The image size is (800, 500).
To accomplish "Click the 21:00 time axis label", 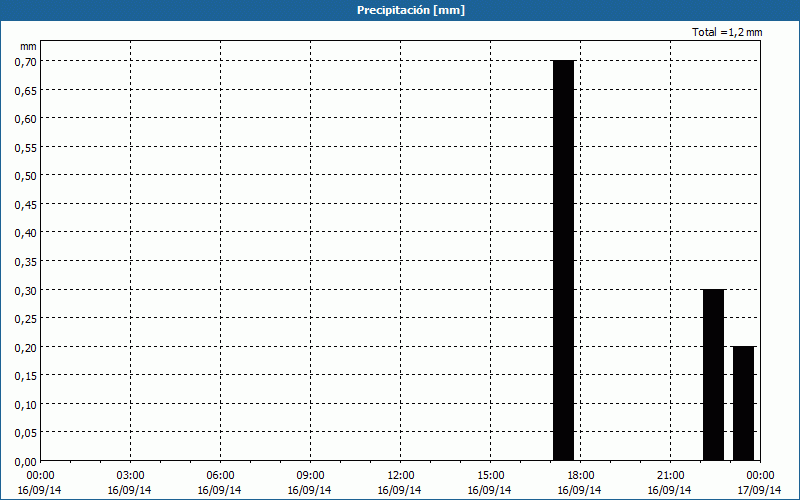I will pyautogui.click(x=670, y=475).
